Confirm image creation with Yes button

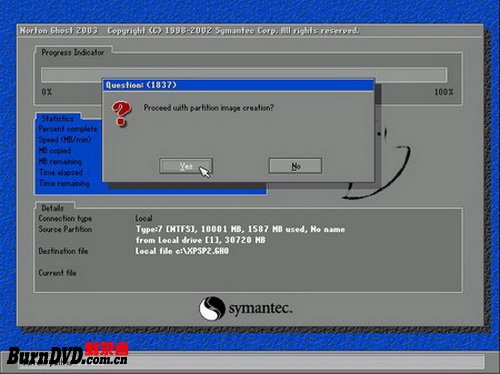(186, 166)
